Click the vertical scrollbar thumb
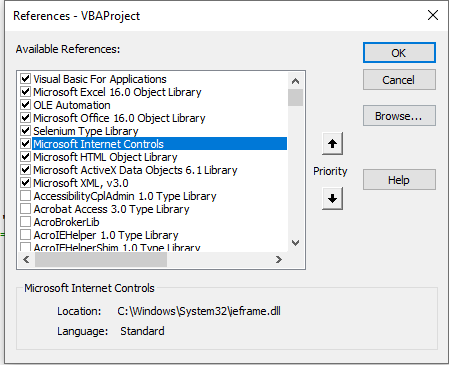This screenshot has height=365, width=449. point(295,97)
